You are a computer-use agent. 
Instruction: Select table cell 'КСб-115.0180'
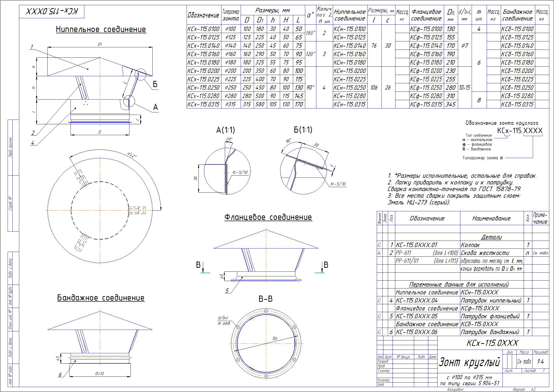pos(518,62)
